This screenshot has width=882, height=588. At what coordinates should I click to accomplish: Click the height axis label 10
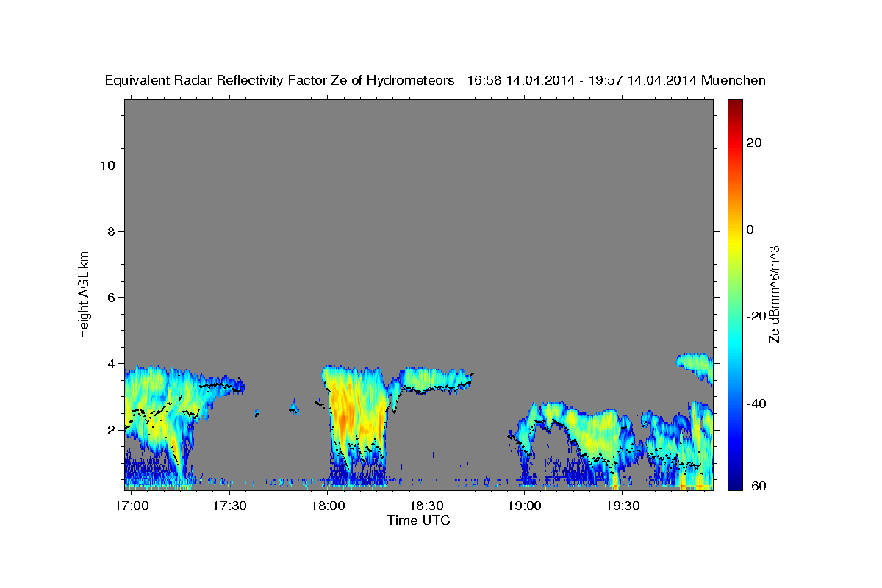point(107,165)
